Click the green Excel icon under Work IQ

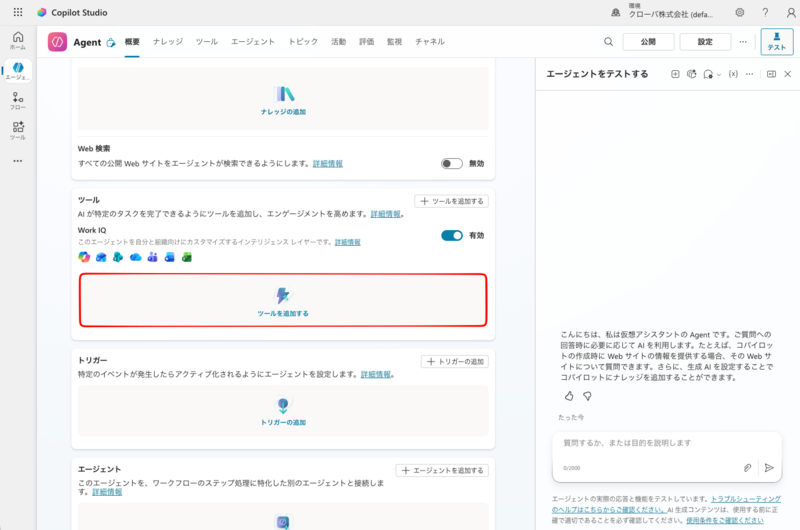coord(187,257)
